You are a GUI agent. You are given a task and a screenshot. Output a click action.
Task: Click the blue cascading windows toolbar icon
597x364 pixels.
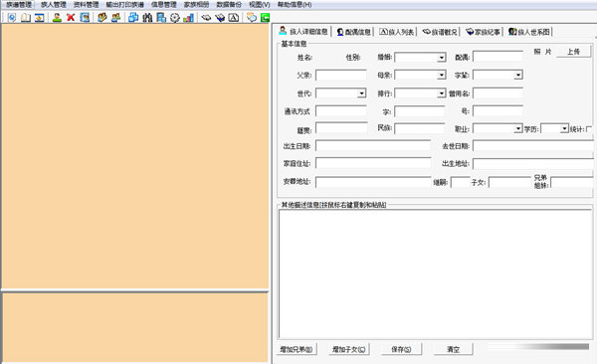click(133, 18)
